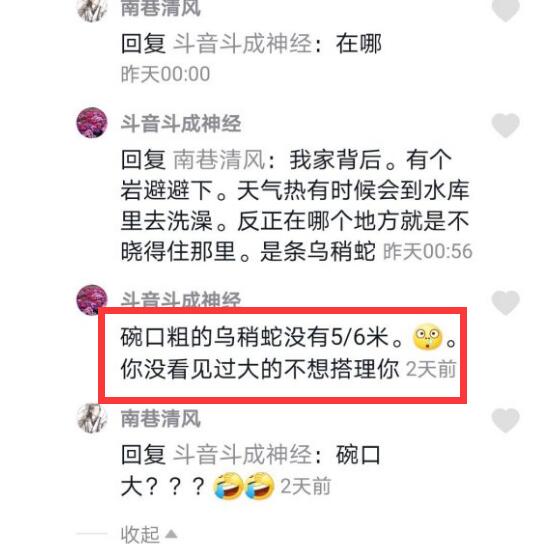Image resolution: width=535 pixels, height=544 pixels.
Task: Tap mention 斗音斗成神经 before 在哪
Action: pyautogui.click(x=242, y=44)
